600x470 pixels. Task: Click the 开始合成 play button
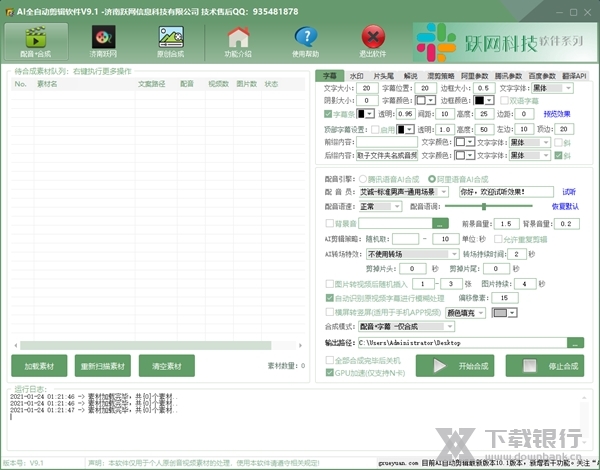click(x=455, y=366)
